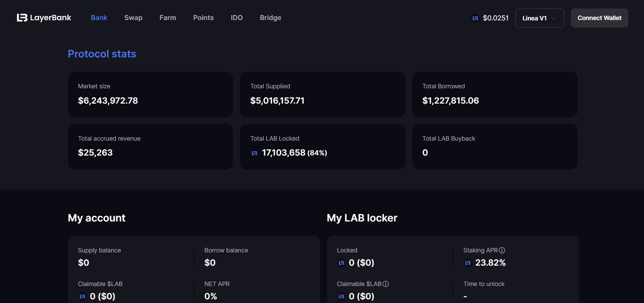Screen dimensions: 644x303
Task: Click the $0.0251 LAB price display
Action: coord(495,18)
